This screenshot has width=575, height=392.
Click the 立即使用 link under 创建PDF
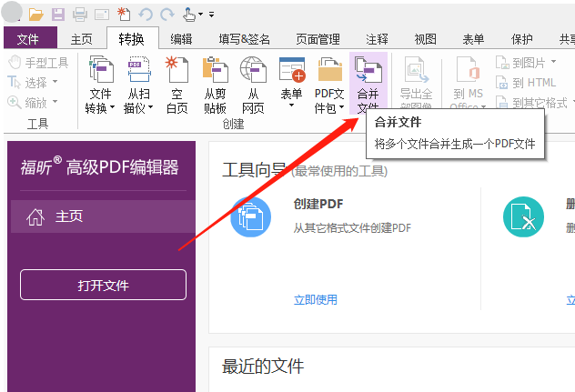[x=316, y=300]
